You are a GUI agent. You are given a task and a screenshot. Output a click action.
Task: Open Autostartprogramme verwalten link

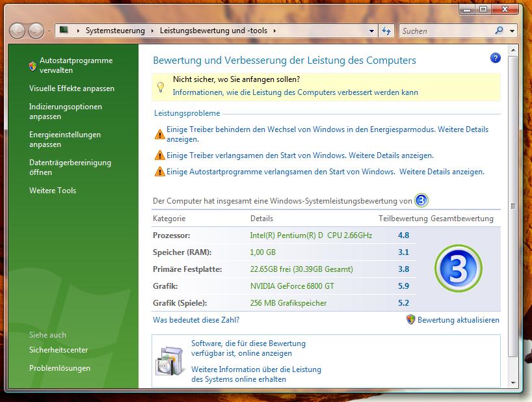[76, 65]
